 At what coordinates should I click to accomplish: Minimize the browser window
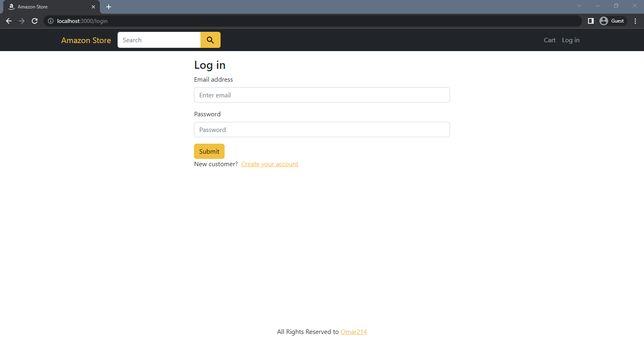(x=598, y=6)
